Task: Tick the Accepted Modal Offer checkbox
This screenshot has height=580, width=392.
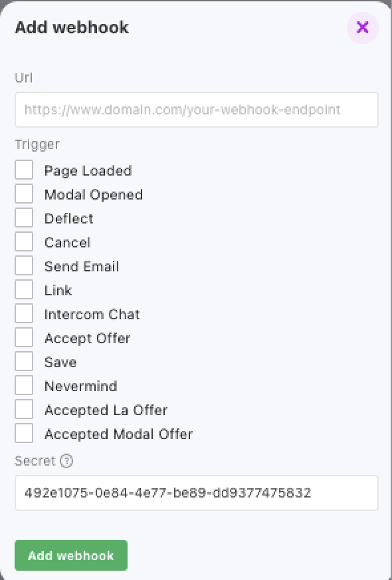Action: point(24,433)
